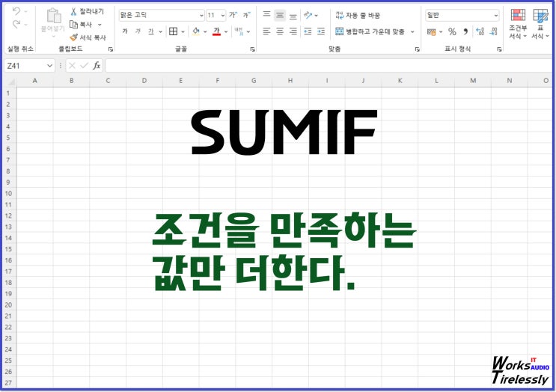This screenshot has width=556, height=392.
Task: Open borders dropdown arrow
Action: point(183,32)
